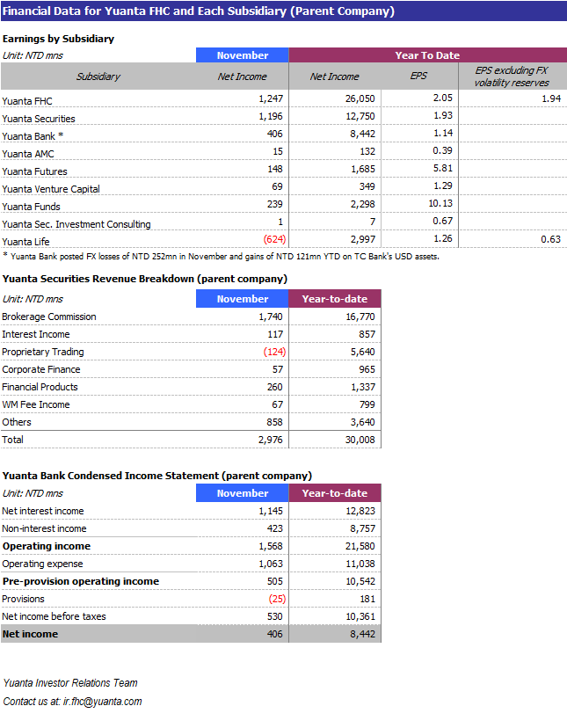The width and height of the screenshot is (567, 728).
Task: Click EPS excluding FX reserves value 1.94
Action: pyautogui.click(x=551, y=98)
